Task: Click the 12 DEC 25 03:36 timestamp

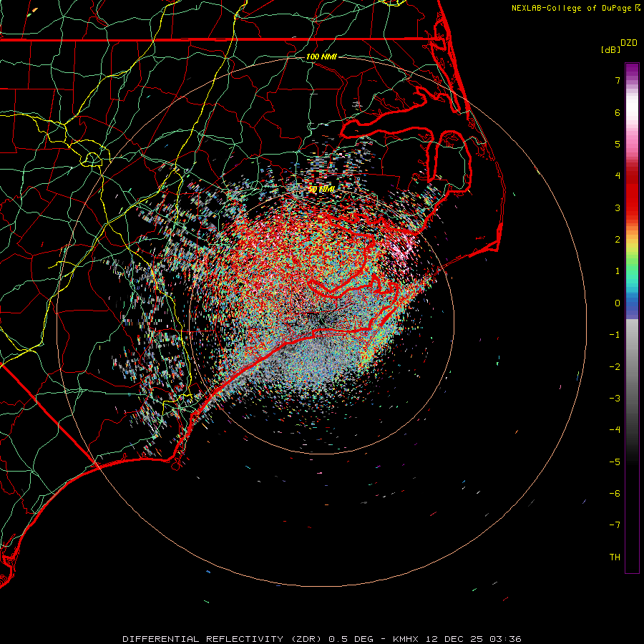Action: (474, 639)
